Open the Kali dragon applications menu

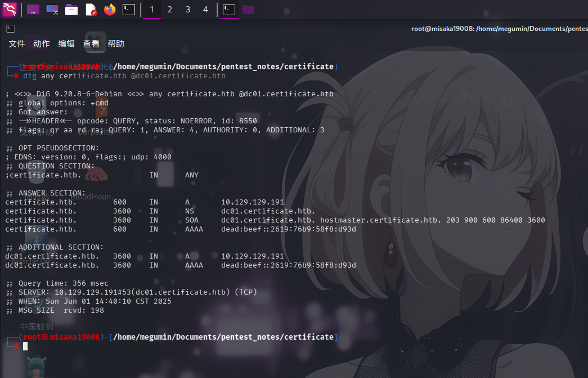[10, 10]
